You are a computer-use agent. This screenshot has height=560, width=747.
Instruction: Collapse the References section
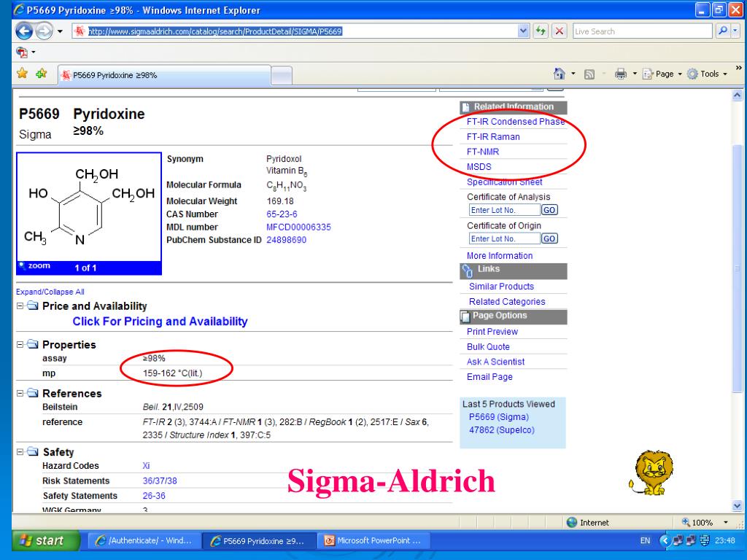(20, 393)
